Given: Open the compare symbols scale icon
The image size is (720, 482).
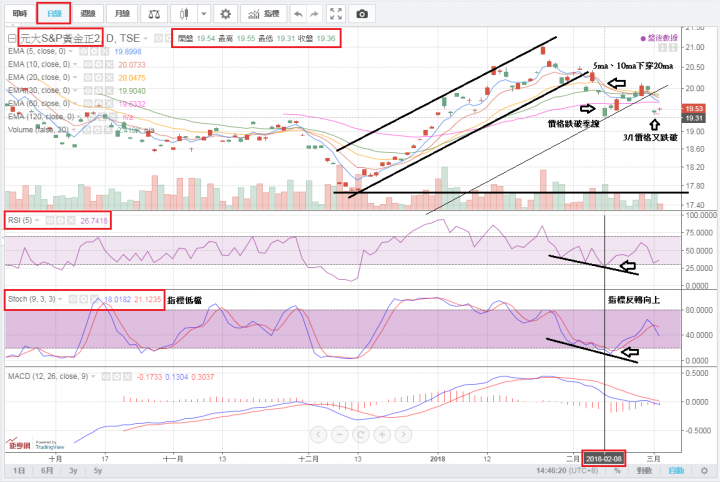Looking at the screenshot, I should click(154, 14).
